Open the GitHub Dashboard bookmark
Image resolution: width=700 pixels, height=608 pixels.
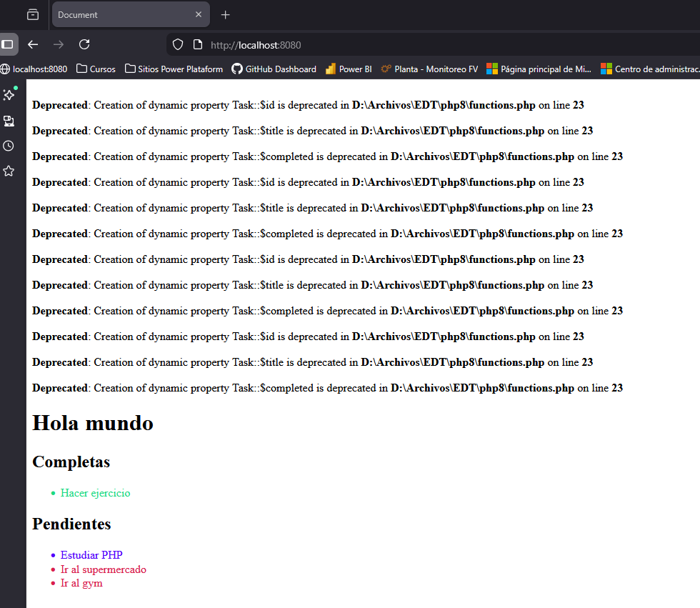tap(274, 69)
